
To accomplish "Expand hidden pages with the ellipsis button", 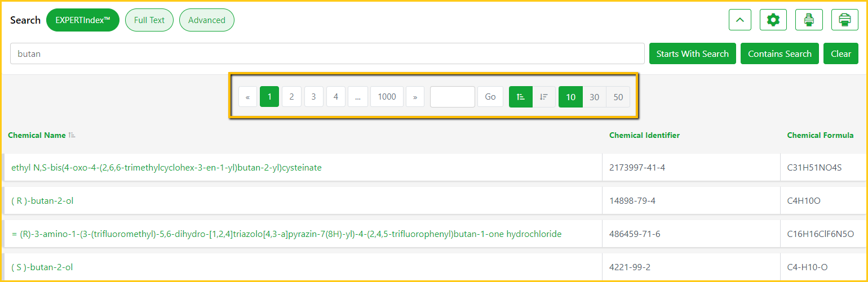I will 357,97.
